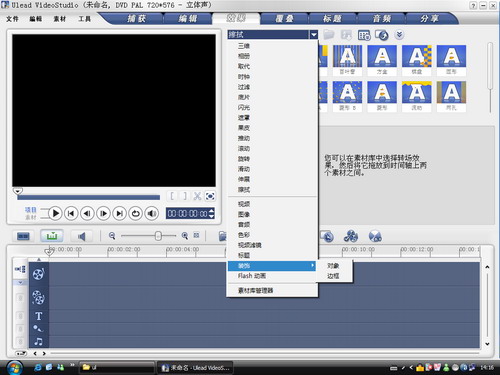Open the library manager table icon
The height and width of the screenshot is (375, 500).
coord(364,35)
